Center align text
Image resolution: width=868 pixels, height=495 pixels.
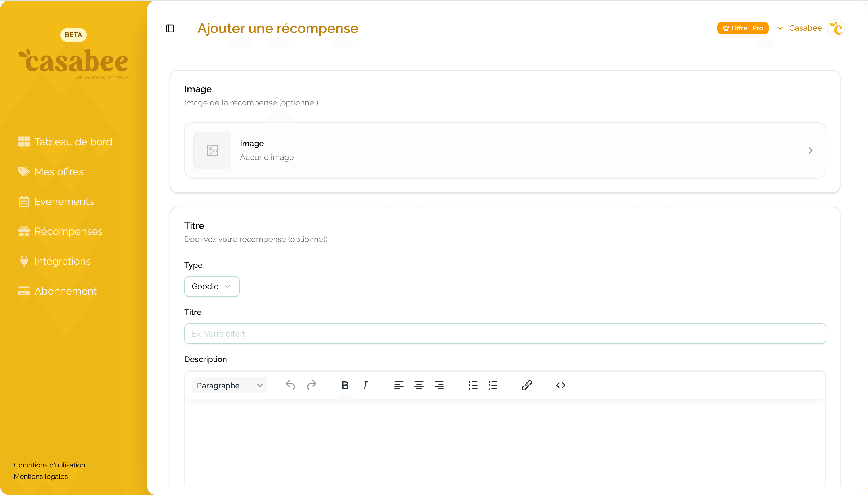point(419,385)
